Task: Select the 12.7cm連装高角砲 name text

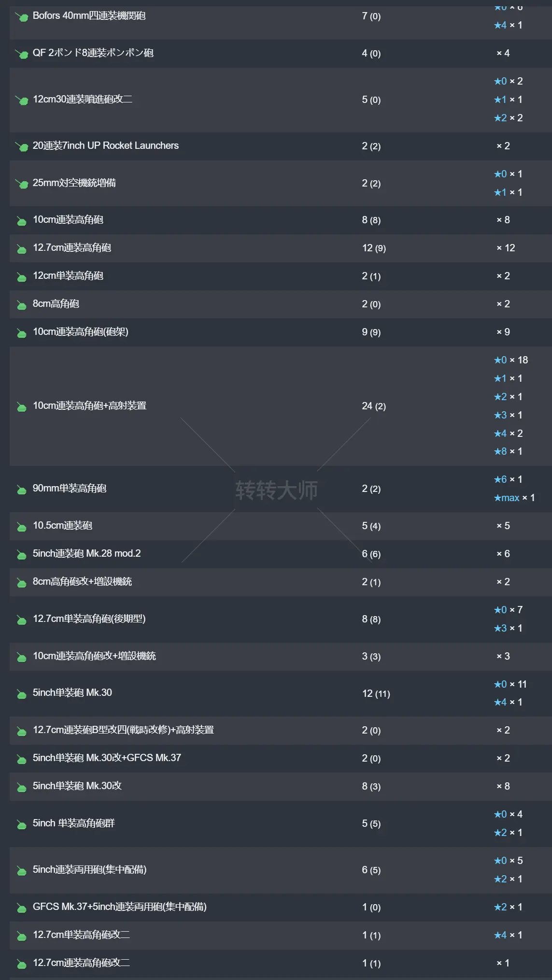Action: [x=72, y=247]
